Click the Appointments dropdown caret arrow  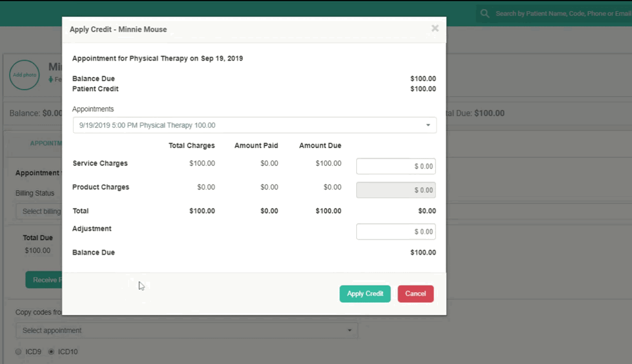pos(428,125)
